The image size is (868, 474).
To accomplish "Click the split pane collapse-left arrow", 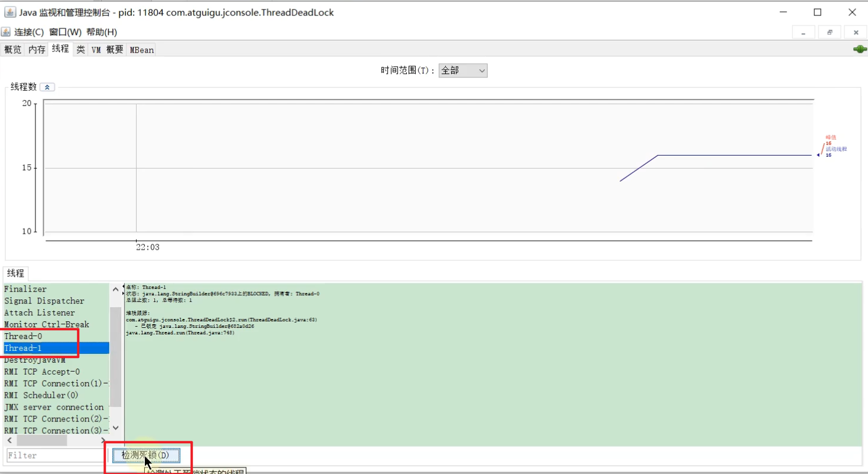I will (x=123, y=286).
